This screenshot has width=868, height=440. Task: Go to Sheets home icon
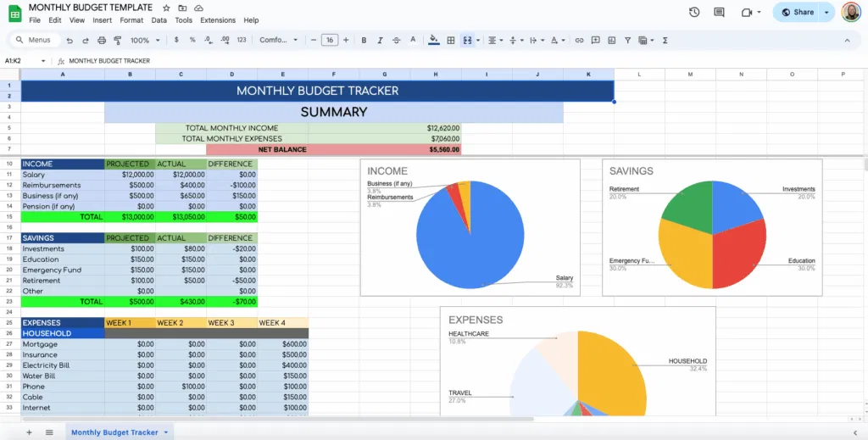tap(15, 14)
